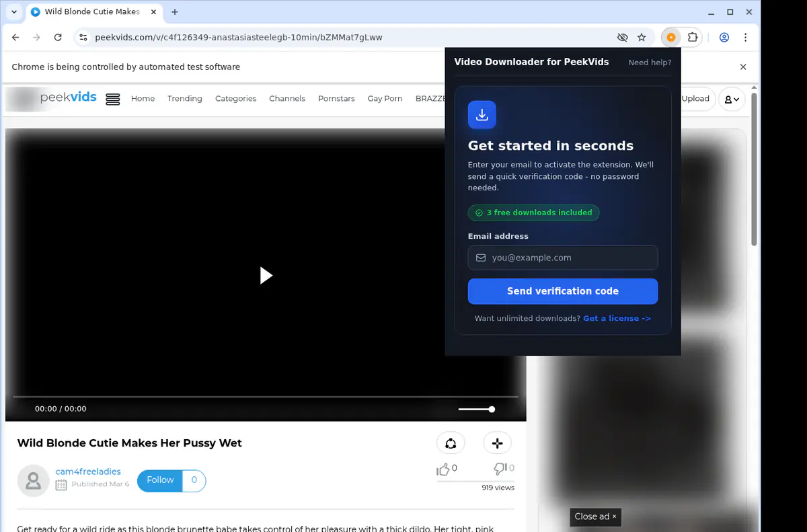This screenshot has height=532, width=807.
Task: Focus the Email address input field
Action: 563,258
